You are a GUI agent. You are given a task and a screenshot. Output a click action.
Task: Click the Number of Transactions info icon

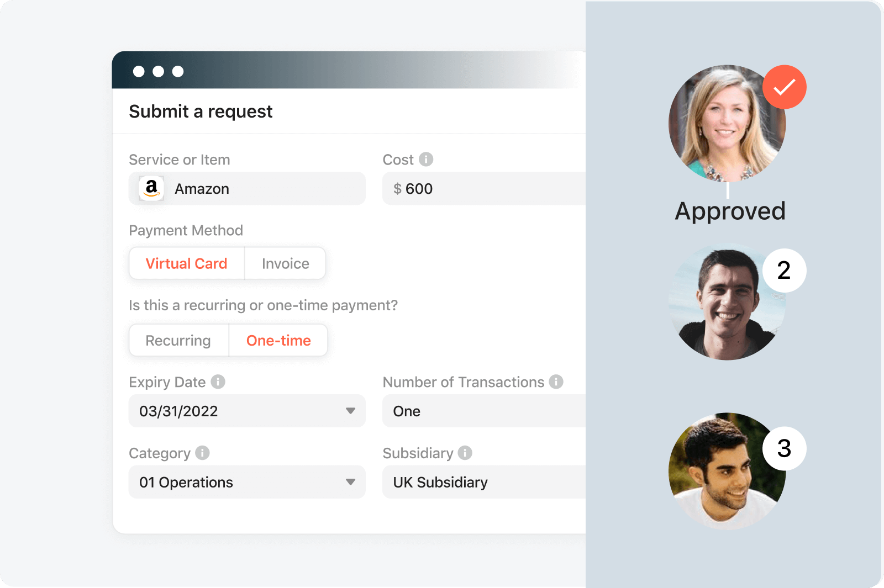pos(556,382)
